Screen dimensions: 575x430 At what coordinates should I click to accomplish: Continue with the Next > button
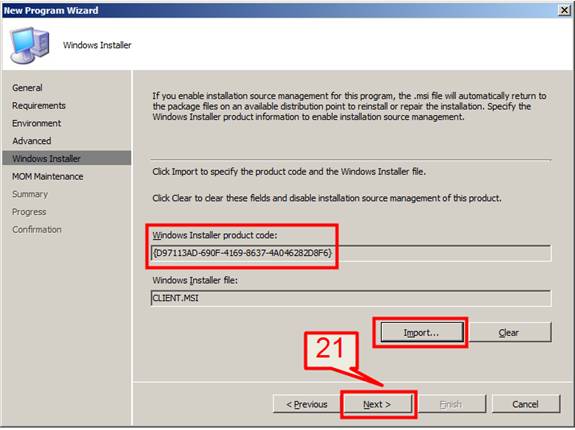point(377,404)
